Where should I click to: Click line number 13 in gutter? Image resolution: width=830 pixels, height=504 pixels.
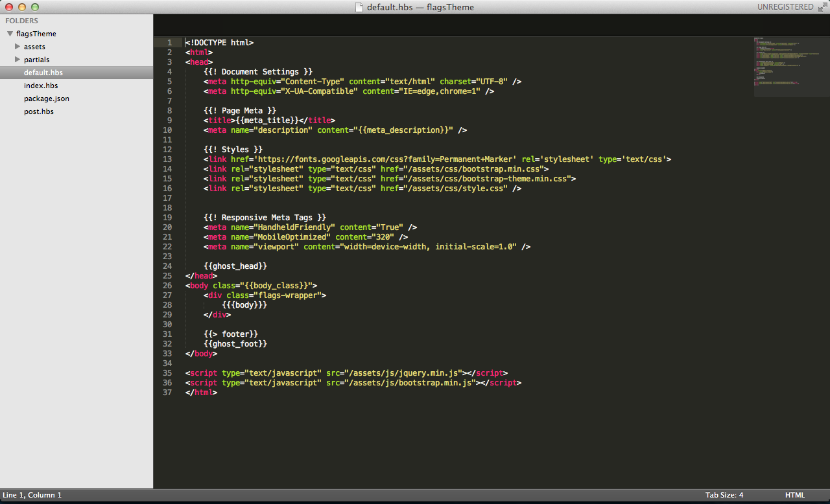[x=167, y=159]
